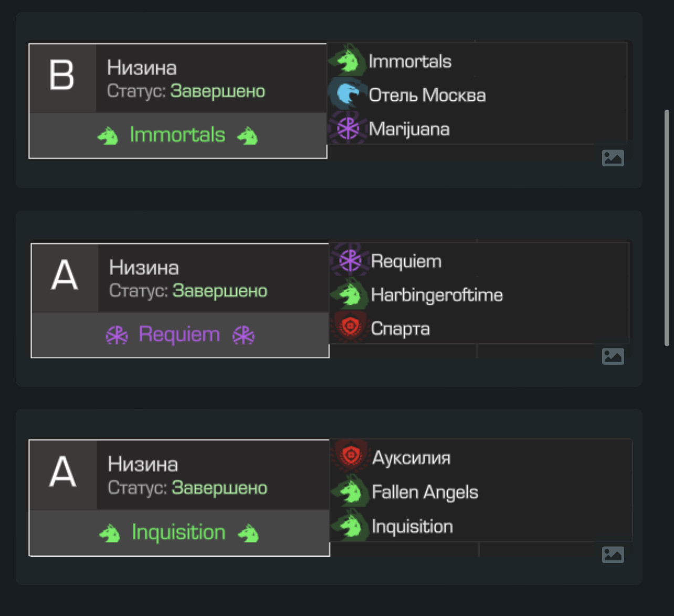Select Fallen Angels participant entry

481,492
